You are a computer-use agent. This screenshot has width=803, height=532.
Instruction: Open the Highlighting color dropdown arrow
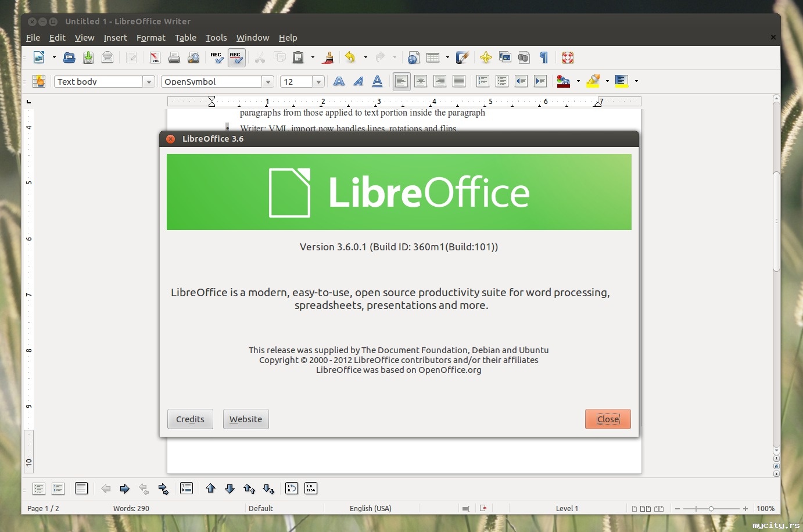(607, 81)
